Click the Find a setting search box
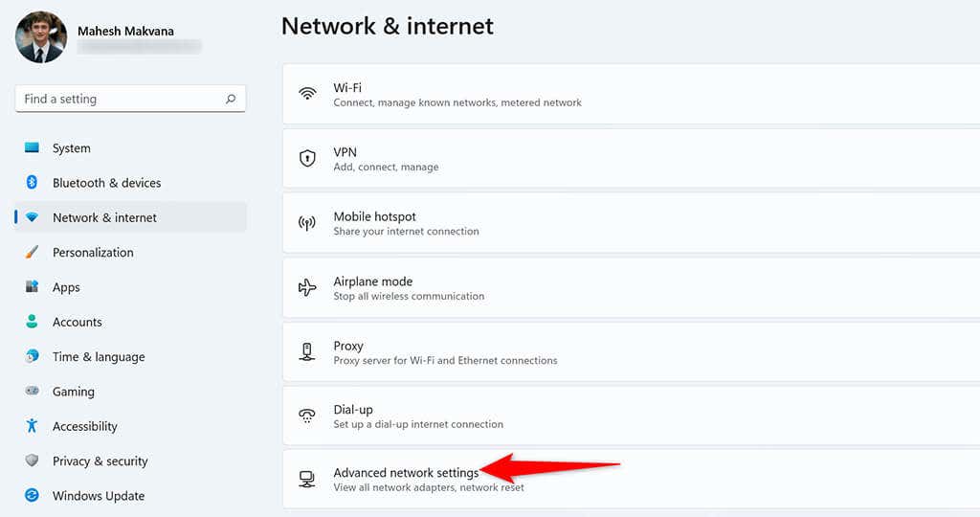The width and height of the screenshot is (980, 517). tap(130, 99)
